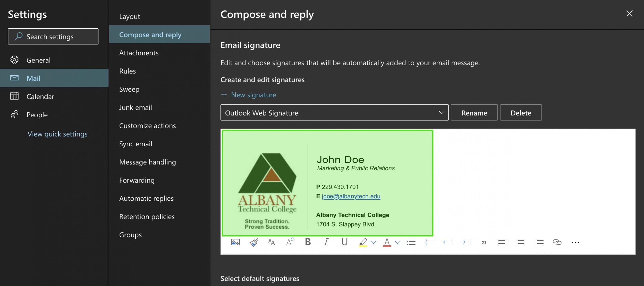
Task: Toggle italic formatting
Action: point(326,242)
